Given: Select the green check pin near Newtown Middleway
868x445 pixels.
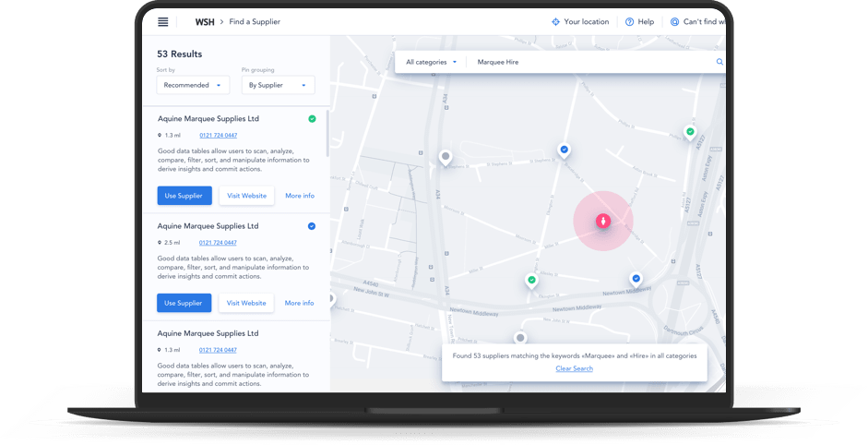Looking at the screenshot, I should [x=531, y=280].
